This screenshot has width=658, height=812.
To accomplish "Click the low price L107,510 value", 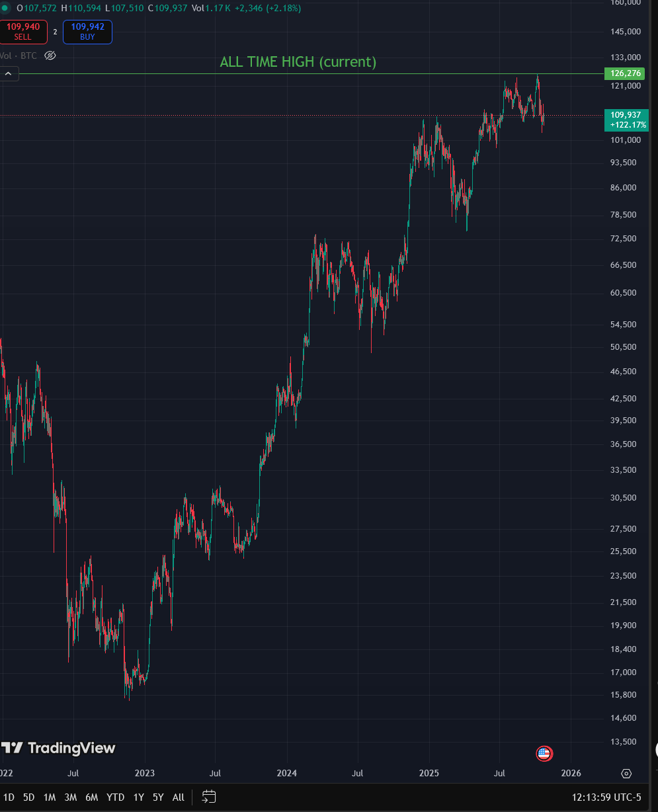I will click(x=124, y=9).
